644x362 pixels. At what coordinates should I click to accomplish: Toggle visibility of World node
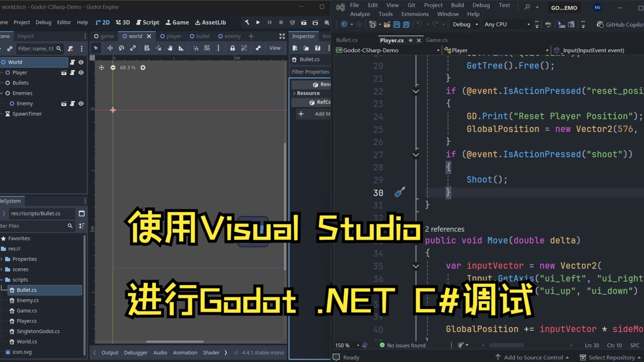(81, 62)
